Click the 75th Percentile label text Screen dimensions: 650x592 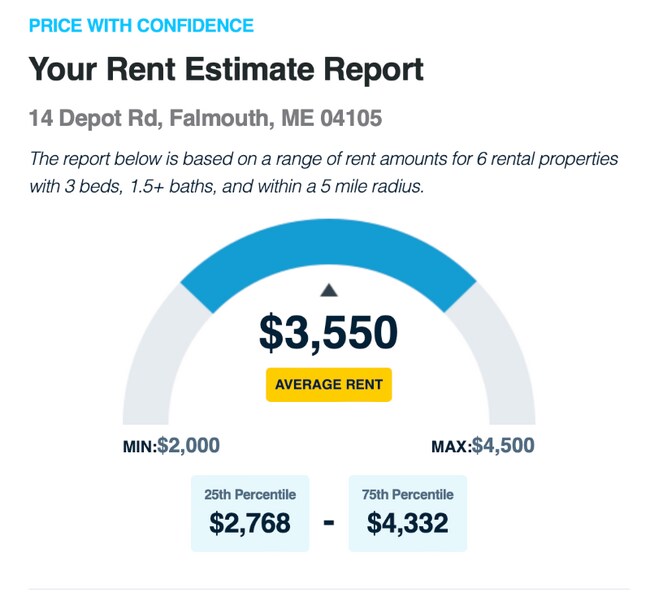407,495
